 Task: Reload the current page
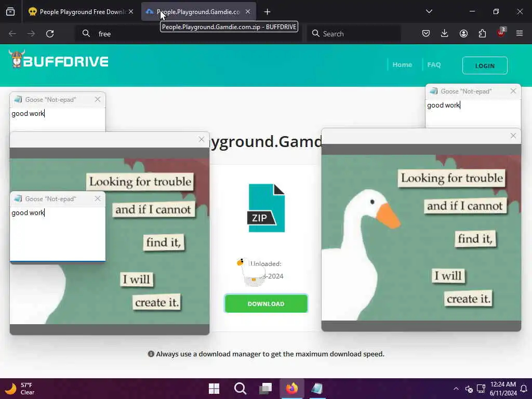[x=50, y=34]
